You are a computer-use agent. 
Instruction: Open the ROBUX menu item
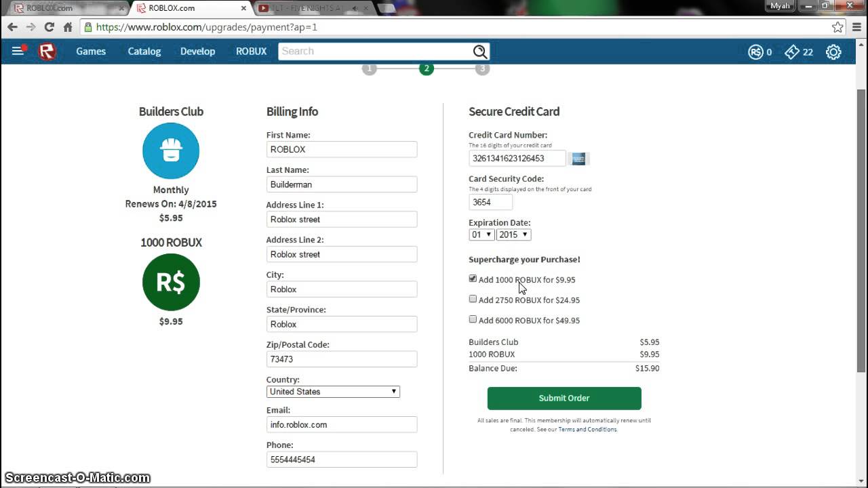click(251, 52)
